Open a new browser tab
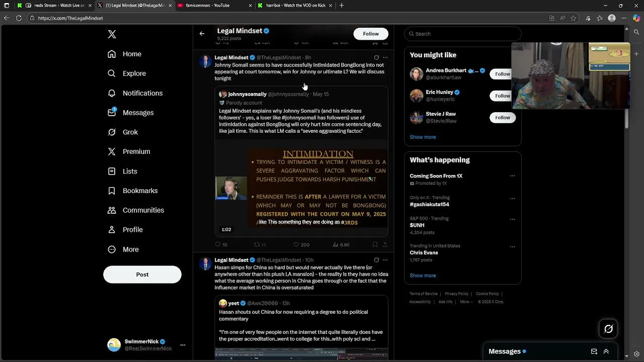The image size is (644, 362). pos(341,6)
